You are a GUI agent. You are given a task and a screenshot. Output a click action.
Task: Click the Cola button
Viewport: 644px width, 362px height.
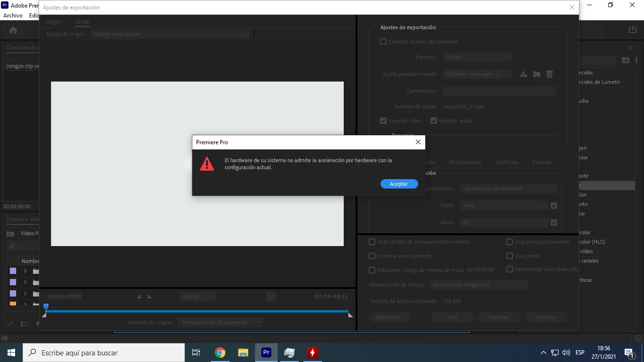coord(452,317)
